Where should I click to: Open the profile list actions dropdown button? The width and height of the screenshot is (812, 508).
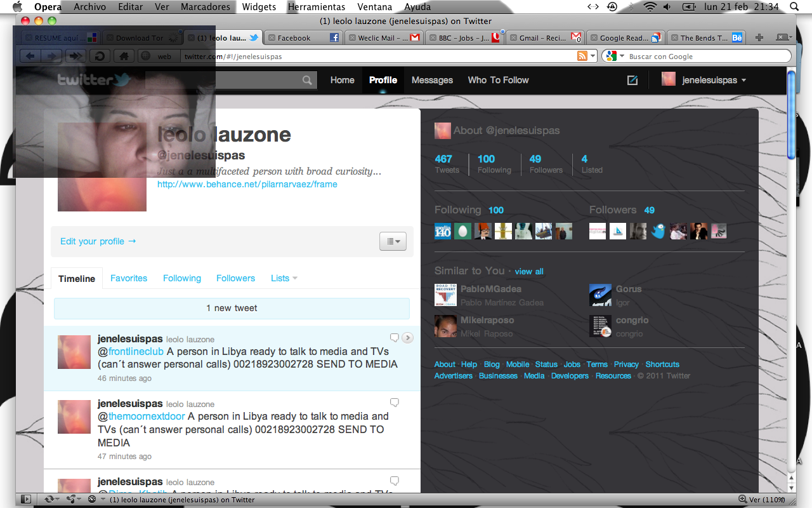pyautogui.click(x=393, y=241)
